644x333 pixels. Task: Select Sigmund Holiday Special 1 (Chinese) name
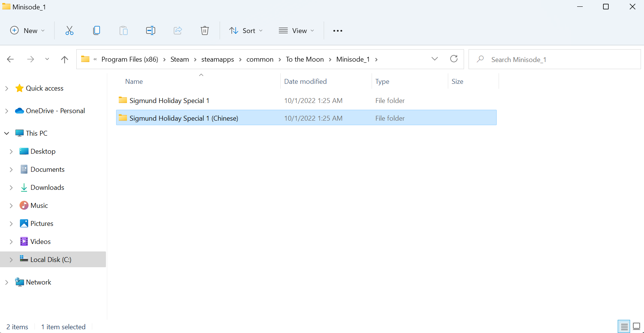[184, 118]
